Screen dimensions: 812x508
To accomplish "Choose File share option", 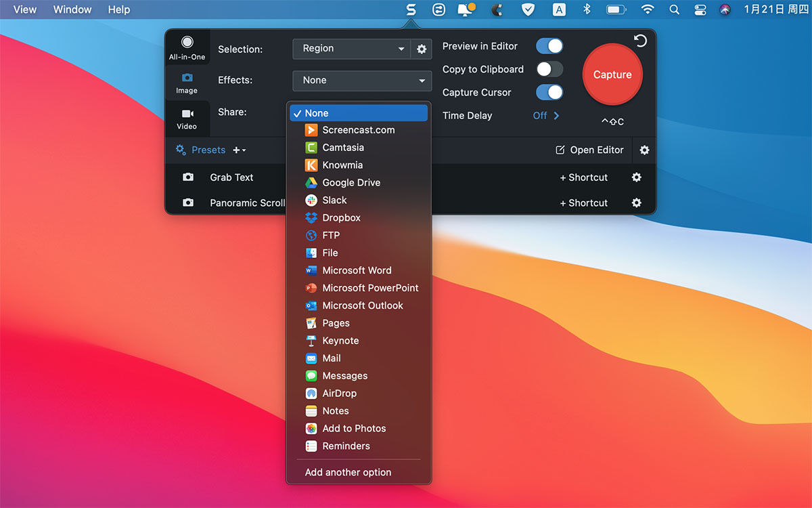I will pyautogui.click(x=359, y=253).
